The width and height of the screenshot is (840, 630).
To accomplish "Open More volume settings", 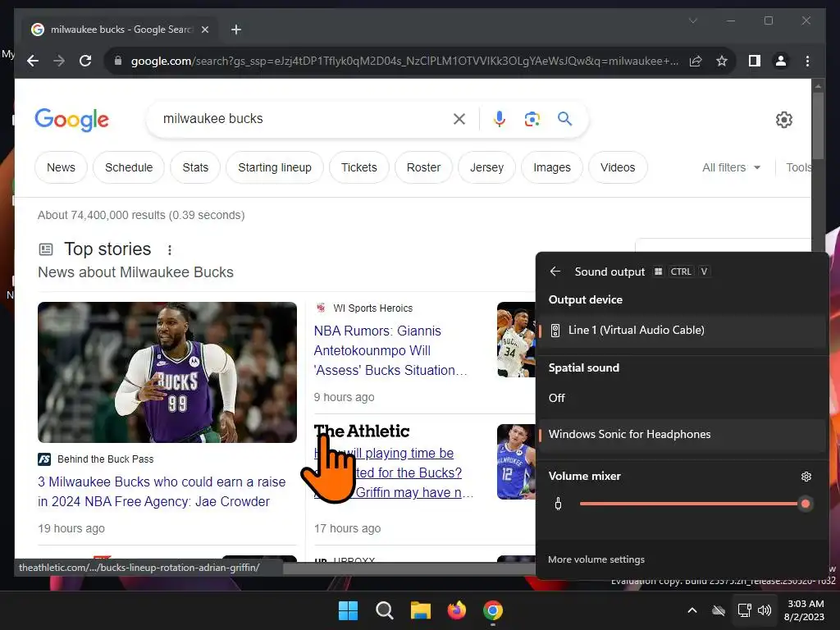I will pos(596,559).
